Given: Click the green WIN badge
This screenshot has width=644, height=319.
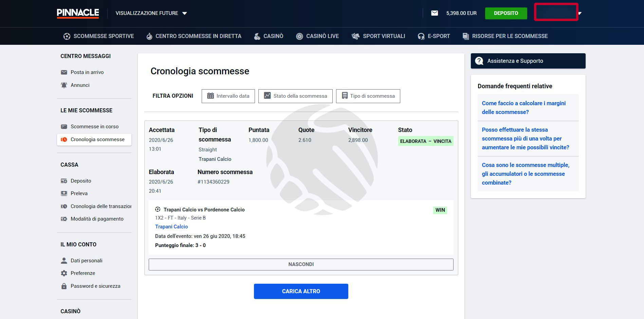Looking at the screenshot, I should tap(440, 210).
